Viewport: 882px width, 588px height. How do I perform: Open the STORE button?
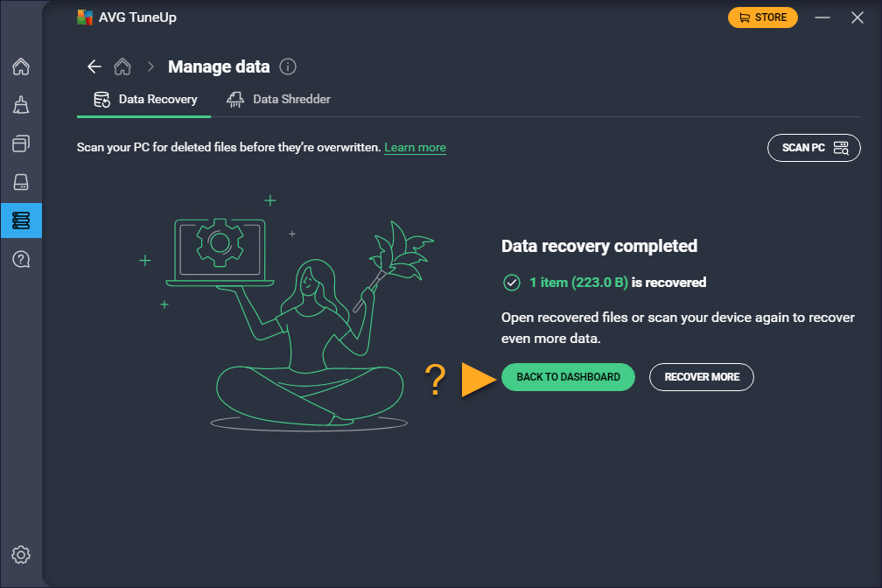pos(762,17)
